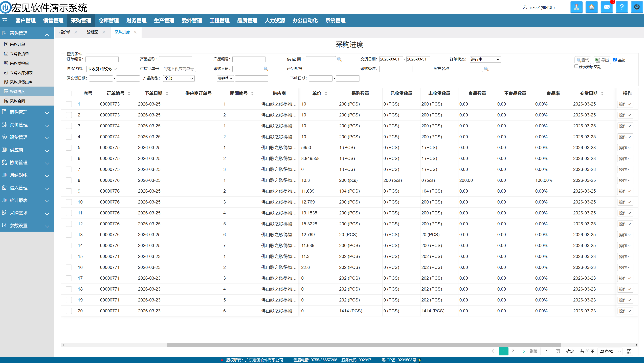Click the help question mark icon
644x363 pixels.
click(622, 7)
